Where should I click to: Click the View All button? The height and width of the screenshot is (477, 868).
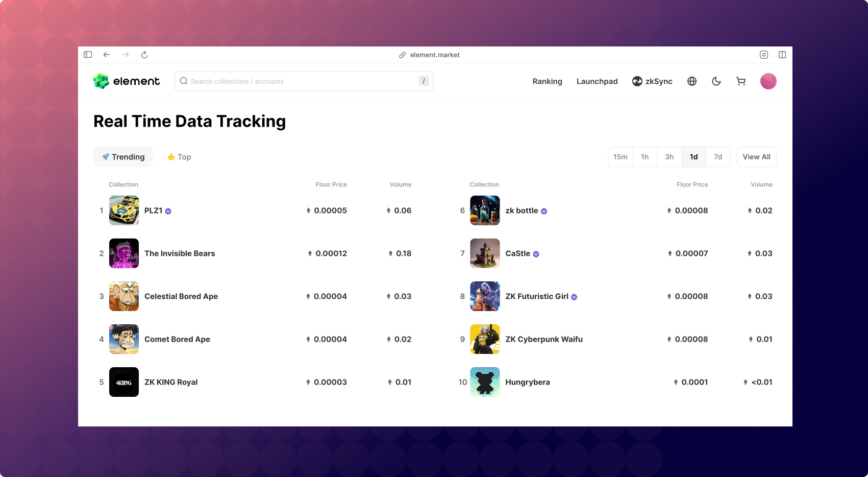coord(756,157)
